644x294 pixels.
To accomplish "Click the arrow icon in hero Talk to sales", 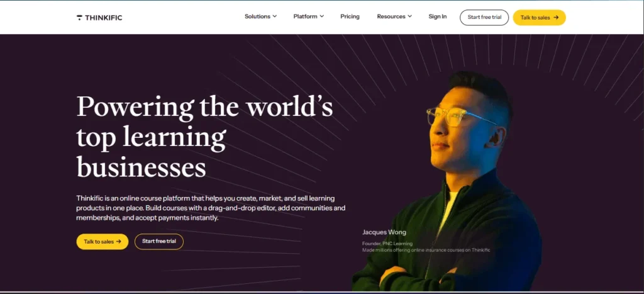I will click(x=119, y=242).
